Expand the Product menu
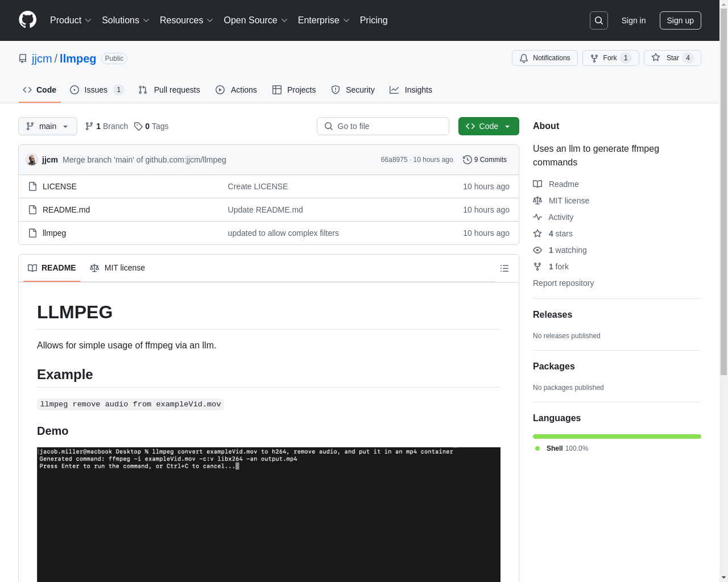 71,20
